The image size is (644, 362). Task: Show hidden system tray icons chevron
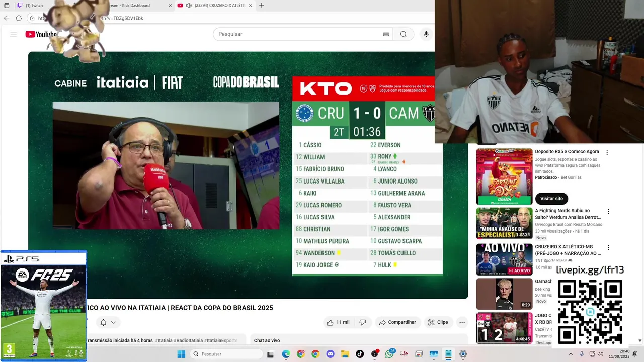(x=571, y=354)
